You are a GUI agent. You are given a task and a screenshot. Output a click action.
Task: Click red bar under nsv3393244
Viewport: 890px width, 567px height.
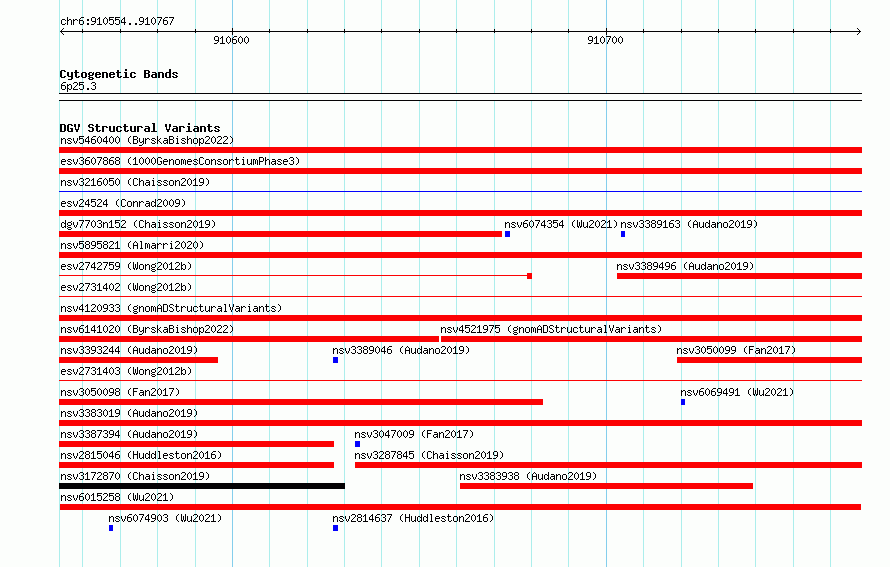tap(138, 360)
